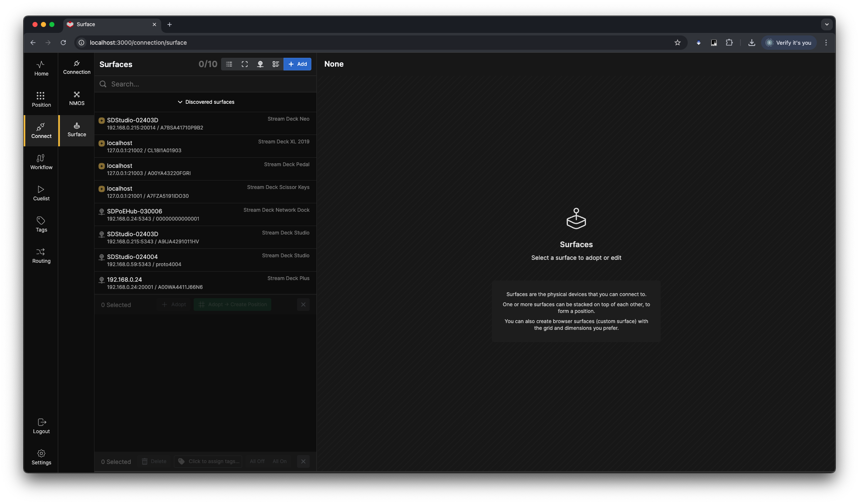Reload the page
The height and width of the screenshot is (504, 859).
pyautogui.click(x=63, y=43)
